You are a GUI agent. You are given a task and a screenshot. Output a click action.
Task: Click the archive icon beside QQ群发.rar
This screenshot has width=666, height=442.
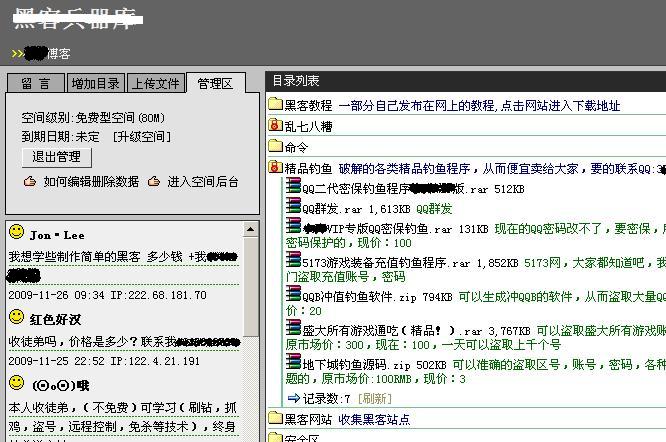click(x=293, y=208)
